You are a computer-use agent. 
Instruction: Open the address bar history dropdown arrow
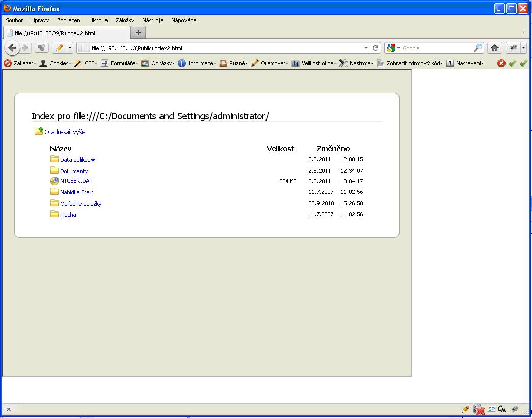click(366, 48)
